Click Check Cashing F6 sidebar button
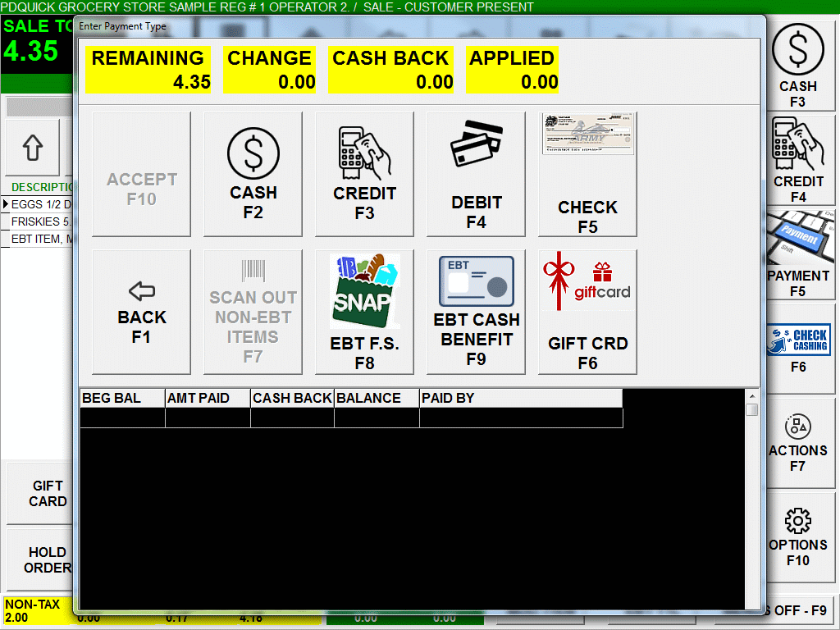 pos(798,348)
